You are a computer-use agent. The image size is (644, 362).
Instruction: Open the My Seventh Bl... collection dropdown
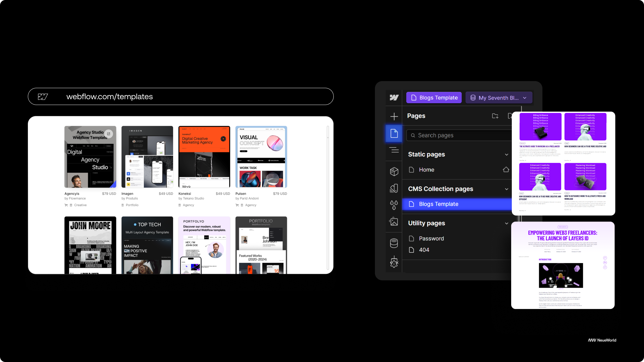(499, 98)
